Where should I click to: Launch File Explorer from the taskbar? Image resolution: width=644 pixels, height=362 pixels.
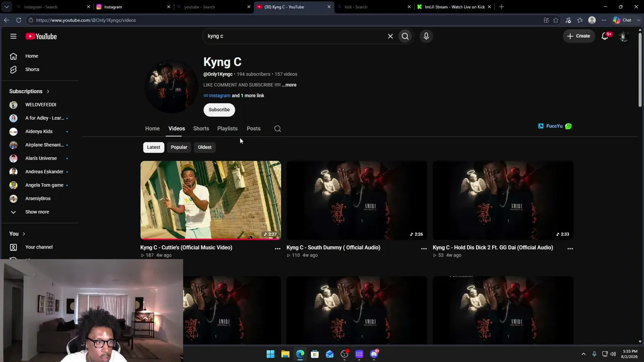pos(285,354)
